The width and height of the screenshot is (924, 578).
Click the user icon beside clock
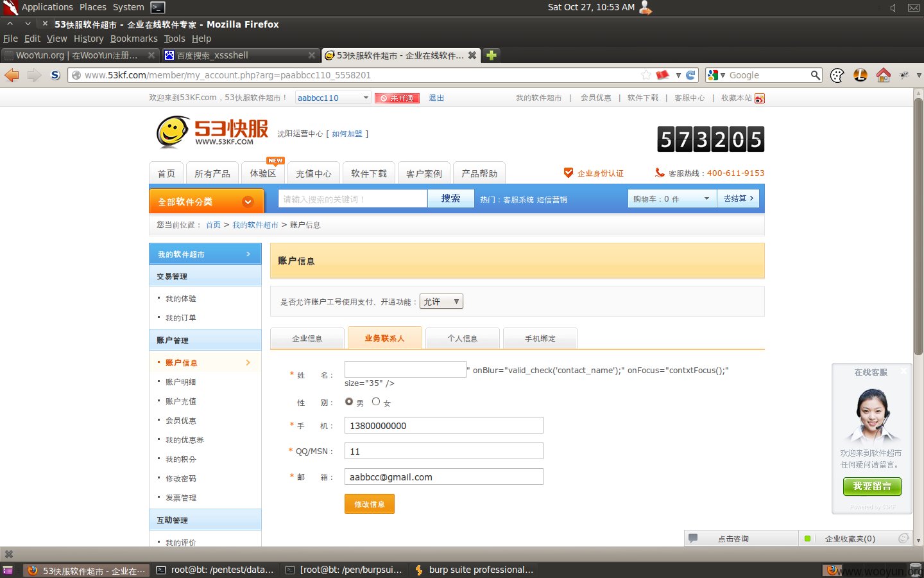(646, 8)
